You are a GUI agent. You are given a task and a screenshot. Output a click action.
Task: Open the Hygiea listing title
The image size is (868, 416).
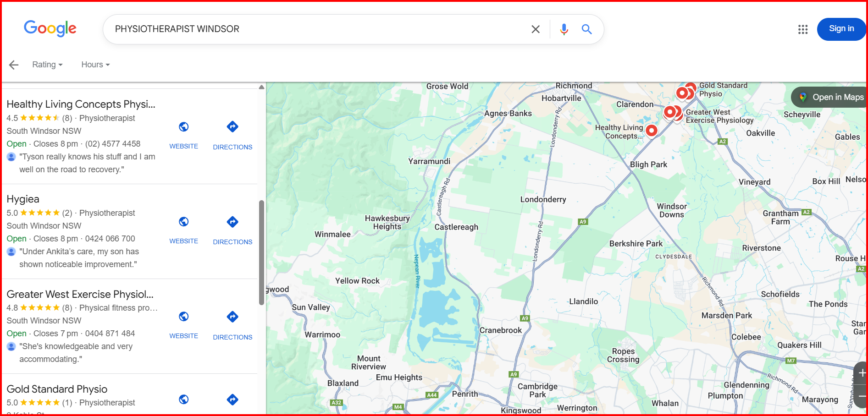(x=23, y=199)
